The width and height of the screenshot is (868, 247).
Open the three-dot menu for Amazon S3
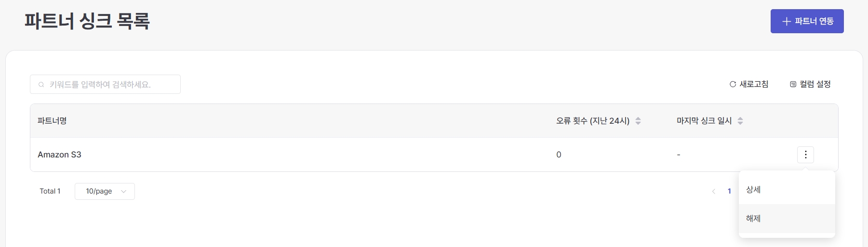coord(805,155)
